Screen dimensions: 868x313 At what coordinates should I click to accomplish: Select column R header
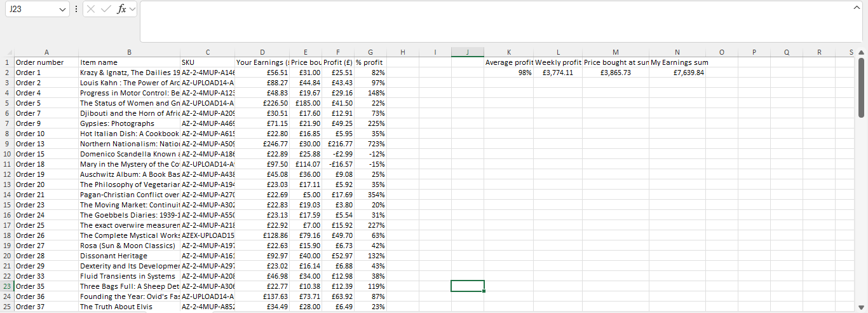click(819, 52)
